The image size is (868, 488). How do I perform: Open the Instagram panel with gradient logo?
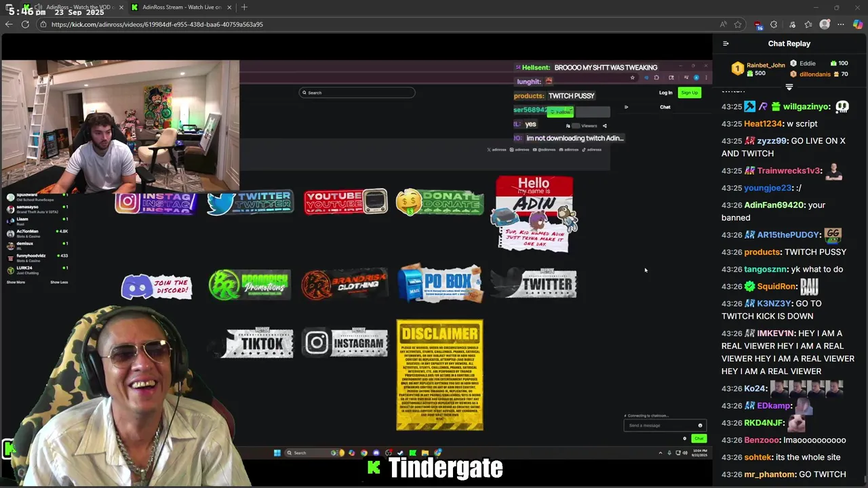[x=156, y=202]
